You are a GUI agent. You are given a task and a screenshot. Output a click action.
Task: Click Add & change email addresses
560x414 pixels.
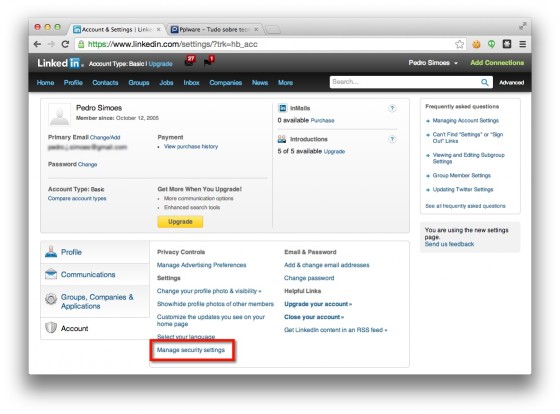327,265
